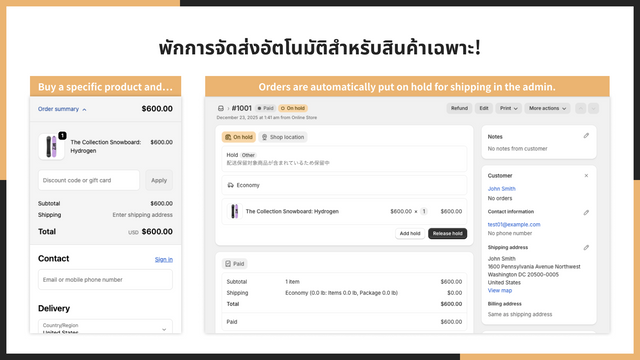Click the On hold badge in order header

293,108
